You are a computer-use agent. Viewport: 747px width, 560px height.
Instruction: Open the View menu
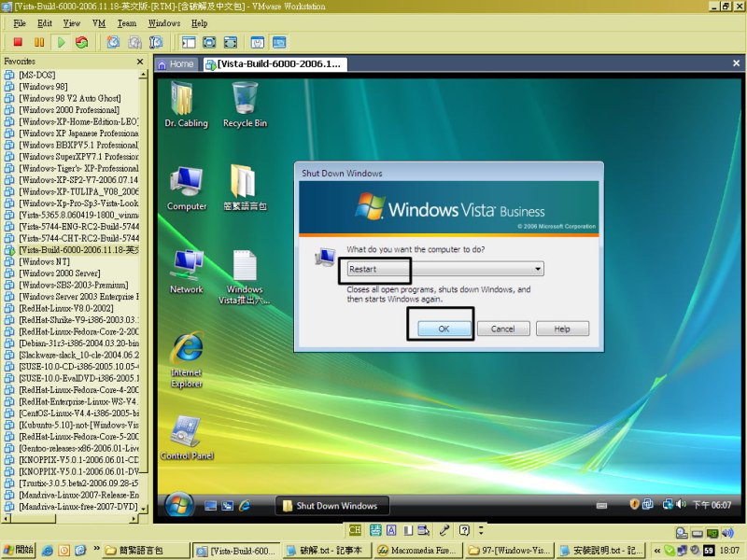pos(72,23)
